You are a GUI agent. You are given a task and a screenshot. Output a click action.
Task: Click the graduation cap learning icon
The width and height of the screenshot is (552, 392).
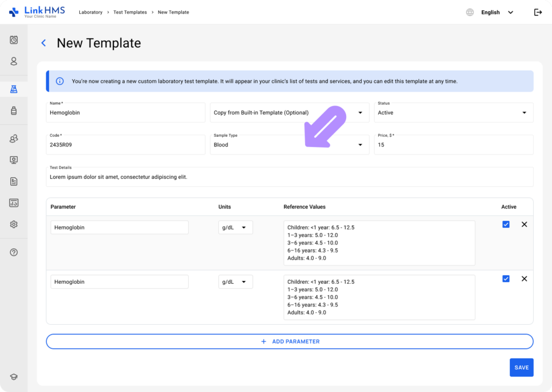click(x=13, y=376)
